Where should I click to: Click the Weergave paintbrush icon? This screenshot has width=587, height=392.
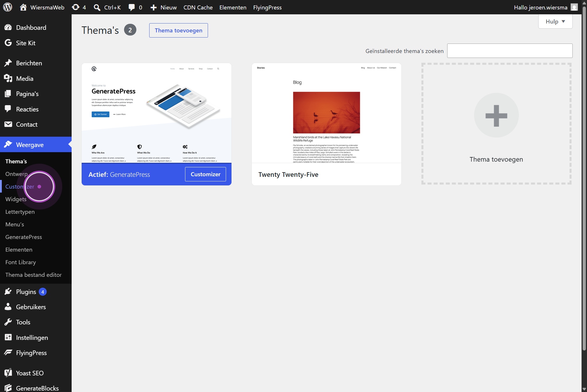click(x=8, y=144)
